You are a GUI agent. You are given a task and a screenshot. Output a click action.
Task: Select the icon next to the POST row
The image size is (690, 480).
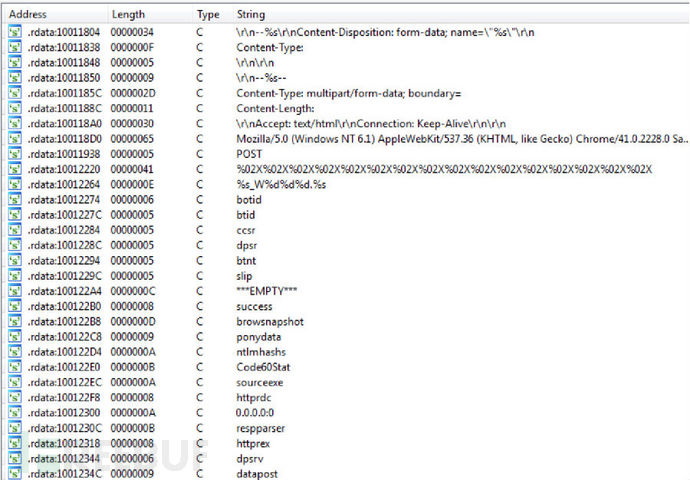click(x=14, y=155)
